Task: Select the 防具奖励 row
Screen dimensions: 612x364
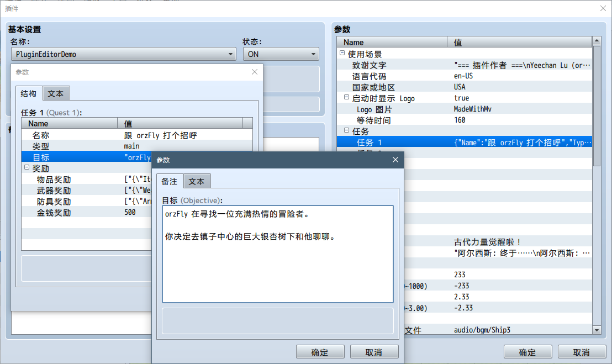Action: click(86, 201)
